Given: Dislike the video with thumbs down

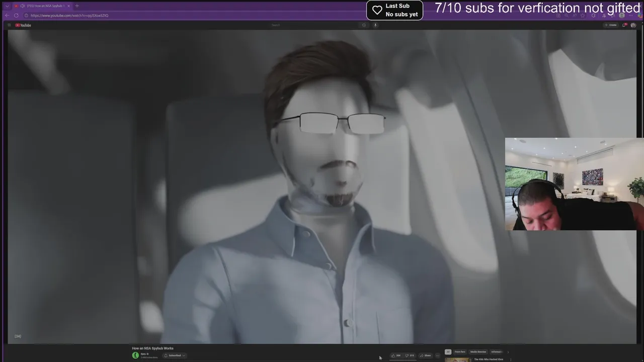Looking at the screenshot, I should point(410,355).
